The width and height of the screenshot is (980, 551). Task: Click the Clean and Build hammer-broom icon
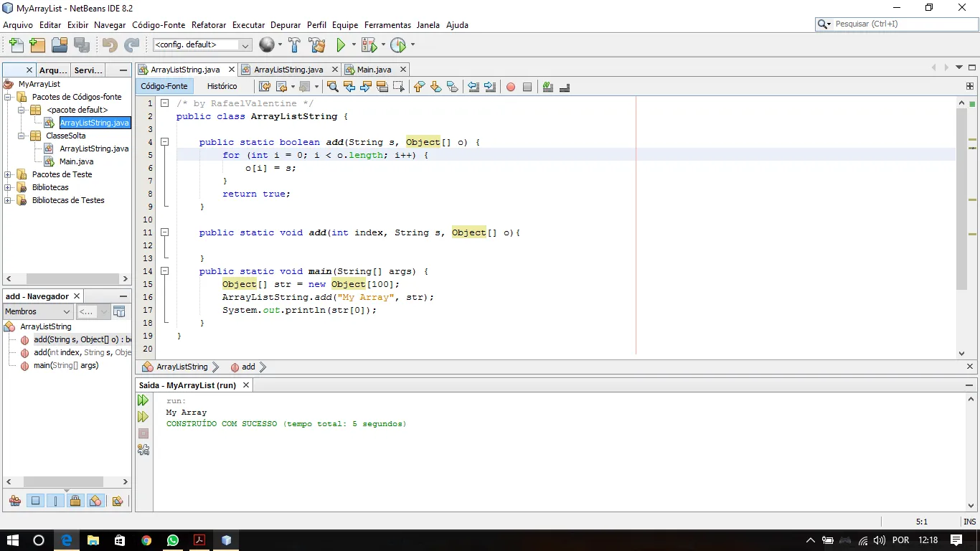click(317, 45)
